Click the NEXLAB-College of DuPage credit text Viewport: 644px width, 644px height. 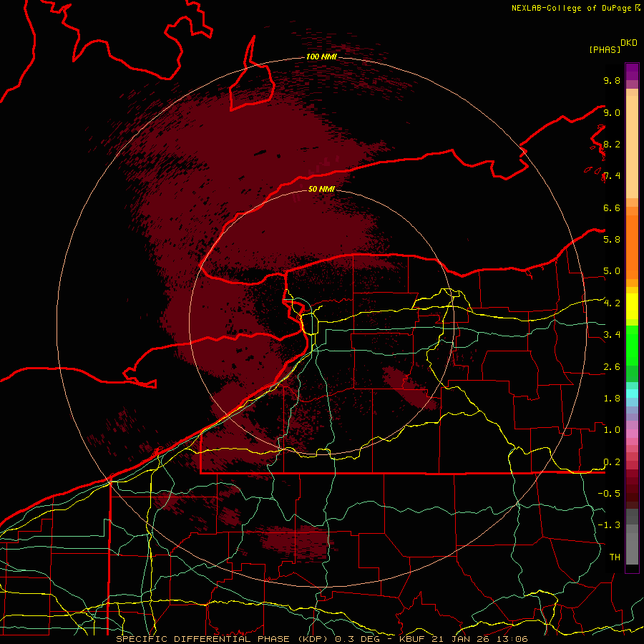(571, 8)
